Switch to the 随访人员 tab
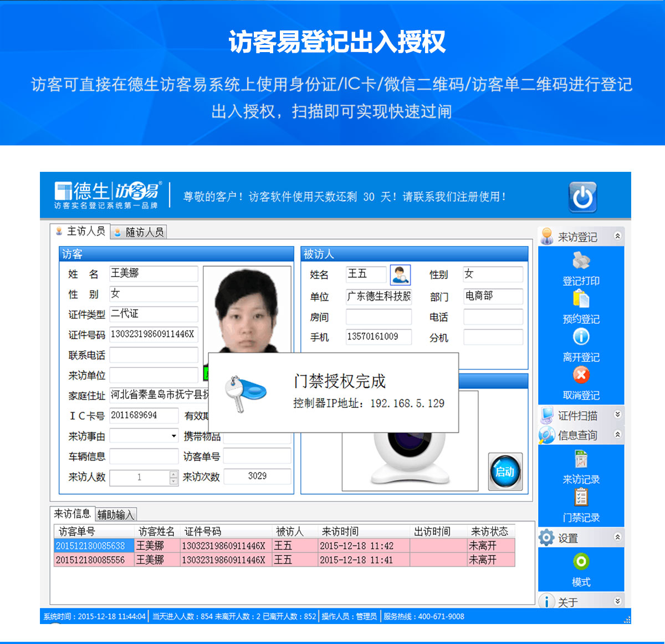The height and width of the screenshot is (644, 665). coord(139,232)
